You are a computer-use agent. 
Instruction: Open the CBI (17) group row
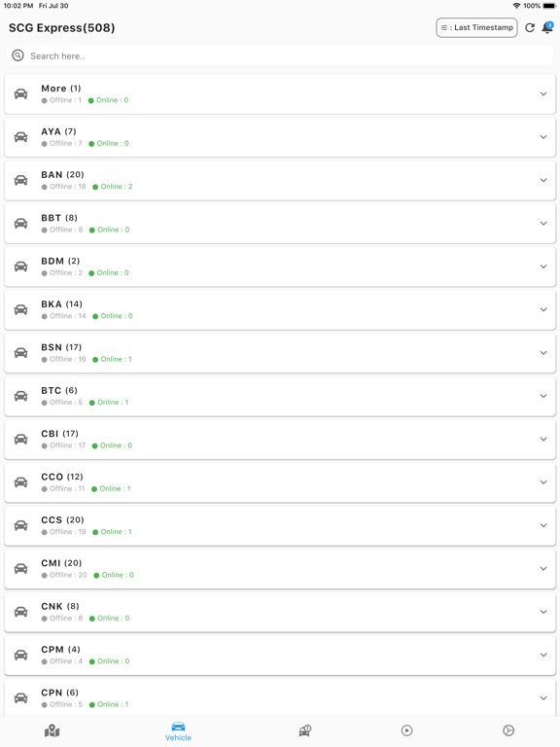(280, 440)
